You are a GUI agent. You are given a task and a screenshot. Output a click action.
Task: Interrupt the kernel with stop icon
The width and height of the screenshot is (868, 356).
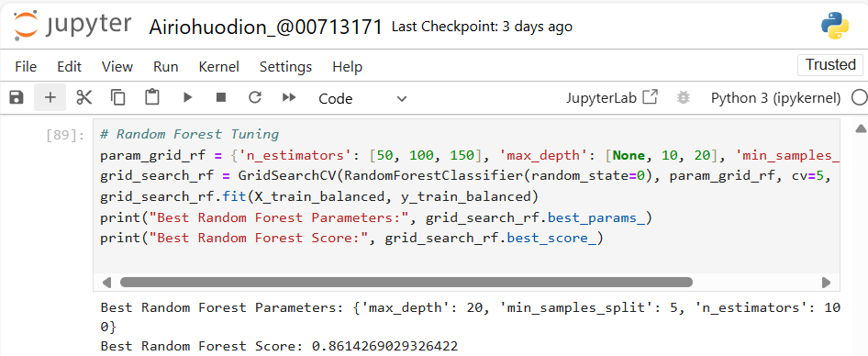(221, 98)
